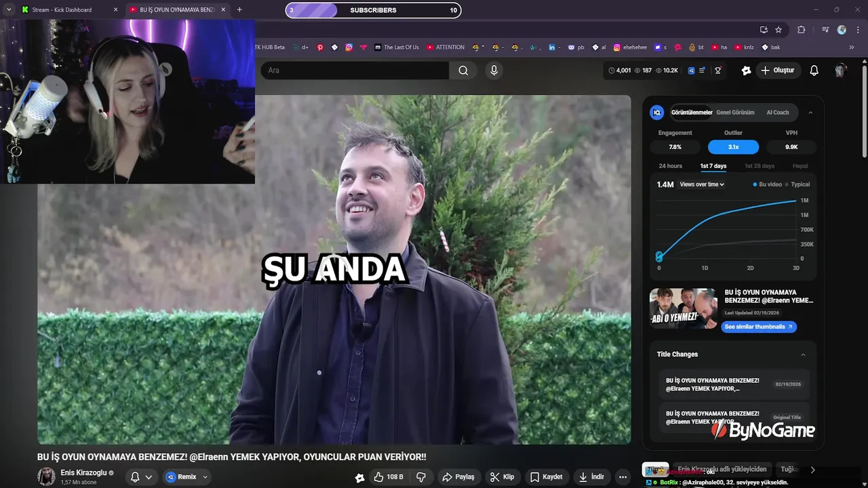
Task: Switch to Stream - Kick Dashboard tab
Action: (69, 9)
